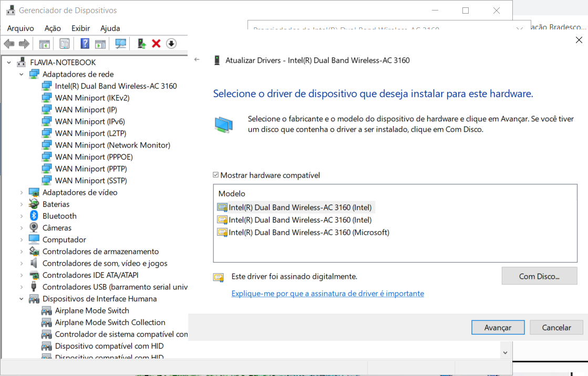Select Airplane Mode Switch Collection device
The height and width of the screenshot is (376, 588).
point(110,322)
